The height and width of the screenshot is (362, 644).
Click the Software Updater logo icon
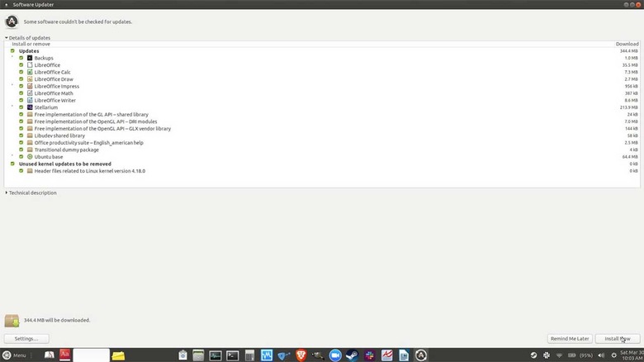[x=12, y=21]
